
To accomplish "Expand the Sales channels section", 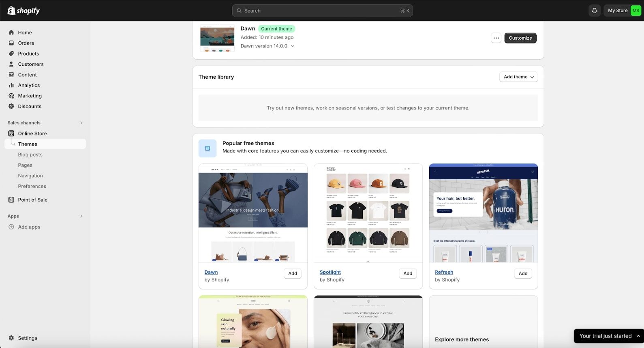I will point(81,122).
